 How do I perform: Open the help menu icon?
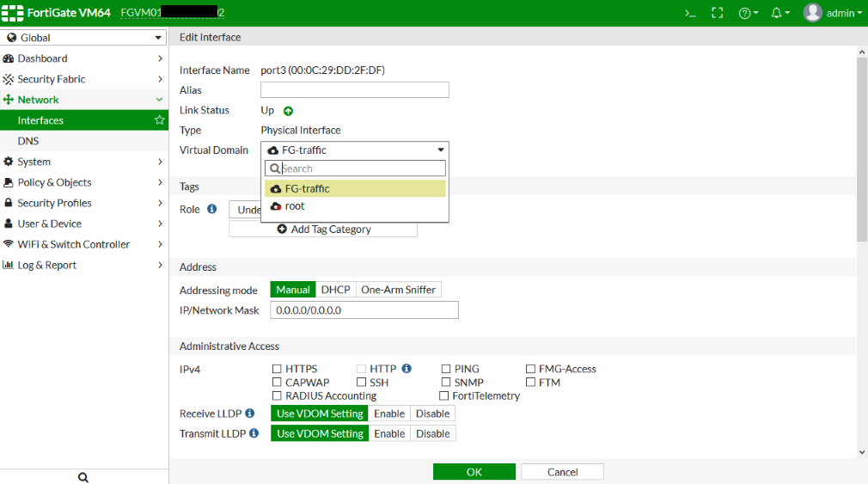tap(748, 13)
